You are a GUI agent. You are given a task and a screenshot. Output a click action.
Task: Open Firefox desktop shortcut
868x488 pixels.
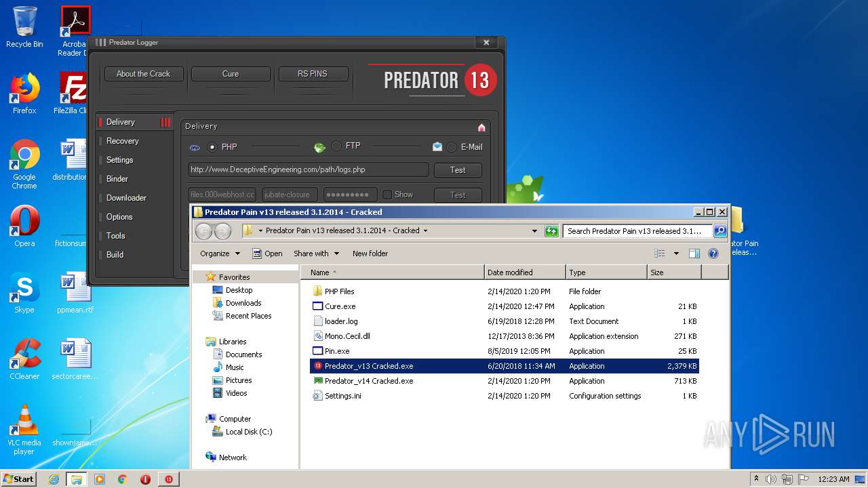pos(24,93)
